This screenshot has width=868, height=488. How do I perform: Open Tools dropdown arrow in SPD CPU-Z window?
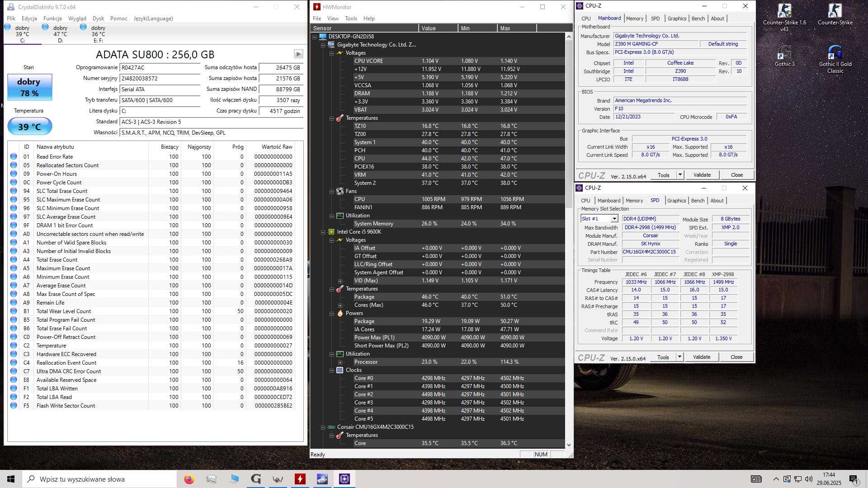(x=679, y=357)
